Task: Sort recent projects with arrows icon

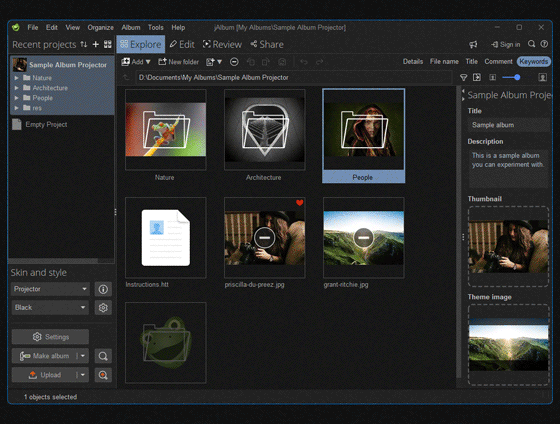Action: pyautogui.click(x=84, y=44)
